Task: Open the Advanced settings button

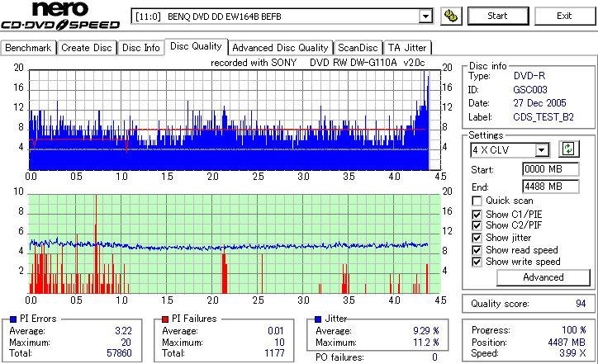Action: pyautogui.click(x=543, y=277)
